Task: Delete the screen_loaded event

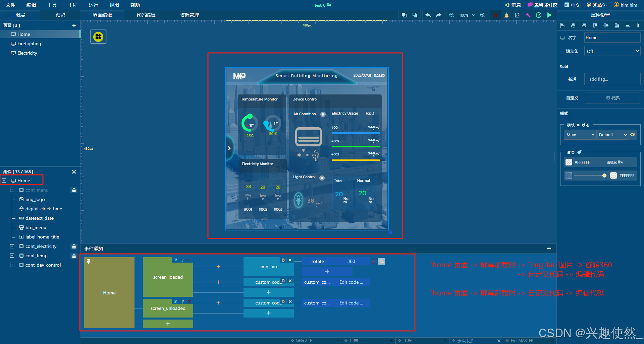Action: [190, 260]
